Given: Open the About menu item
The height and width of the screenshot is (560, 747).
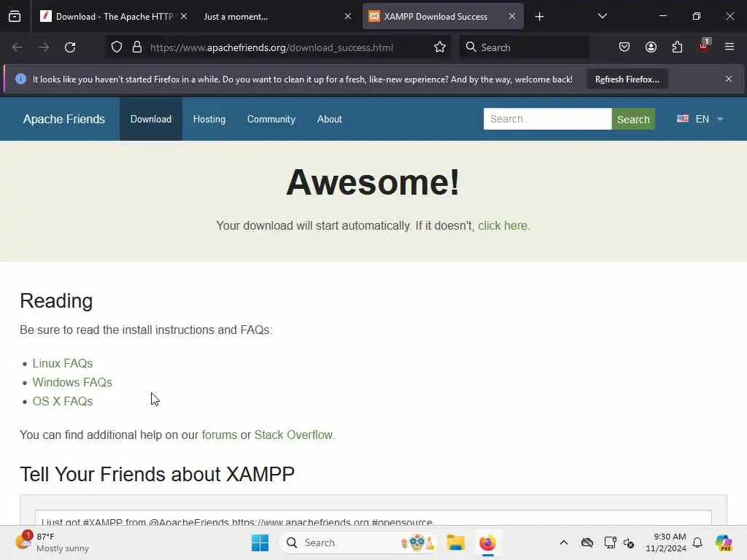Looking at the screenshot, I should [x=329, y=119].
